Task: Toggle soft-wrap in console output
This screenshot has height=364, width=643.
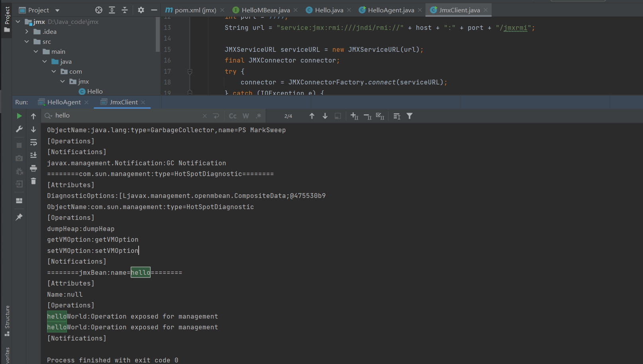Action: tap(33, 142)
